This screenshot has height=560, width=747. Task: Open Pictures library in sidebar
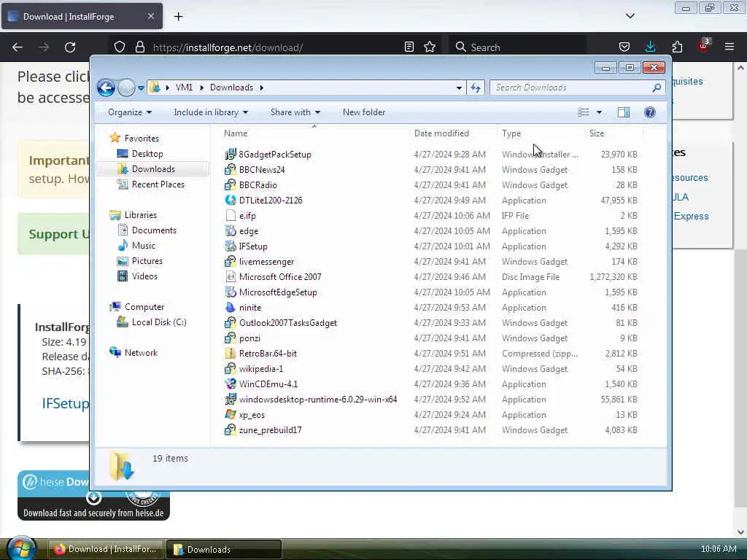pyautogui.click(x=147, y=261)
